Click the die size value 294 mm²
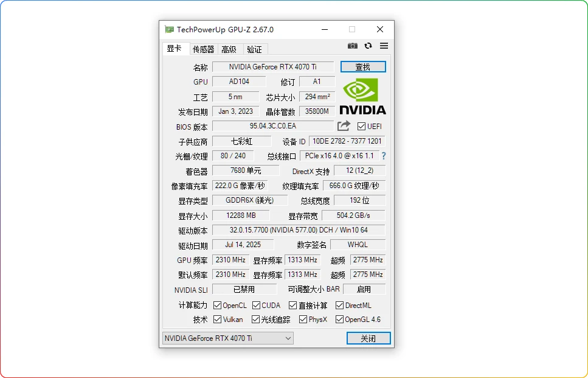The width and height of the screenshot is (588, 378). [317, 96]
